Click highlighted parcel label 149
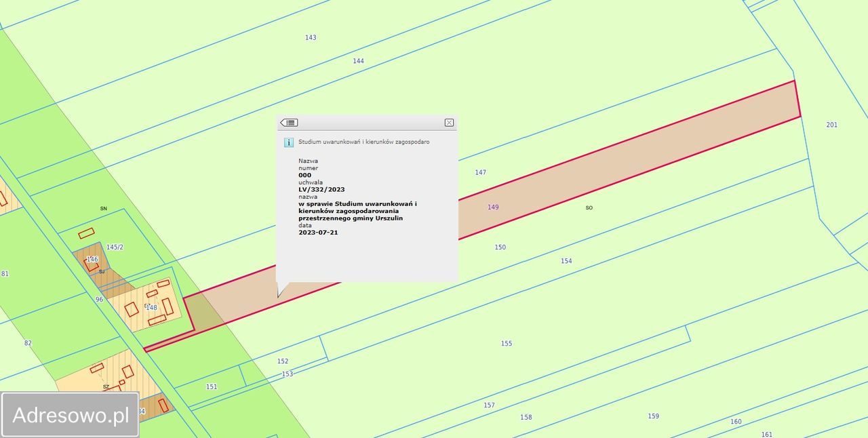Screen dimensions: 868x438 [x=493, y=207]
